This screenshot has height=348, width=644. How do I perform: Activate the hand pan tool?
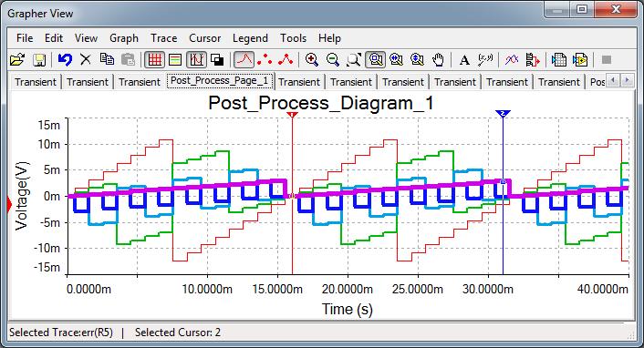click(439, 60)
